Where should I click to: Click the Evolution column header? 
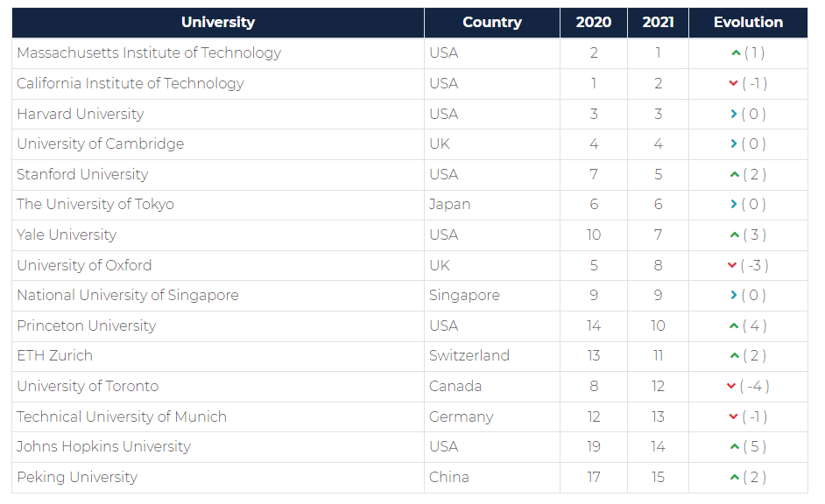748,23
